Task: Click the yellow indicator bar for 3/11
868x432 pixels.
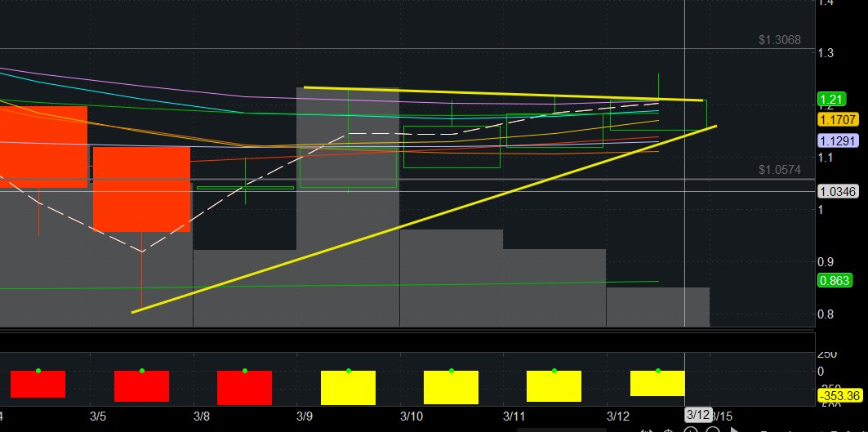Action: point(554,386)
